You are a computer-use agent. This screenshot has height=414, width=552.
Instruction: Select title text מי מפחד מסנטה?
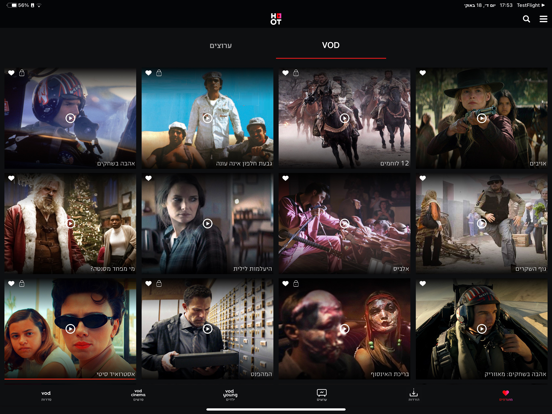pos(112,269)
